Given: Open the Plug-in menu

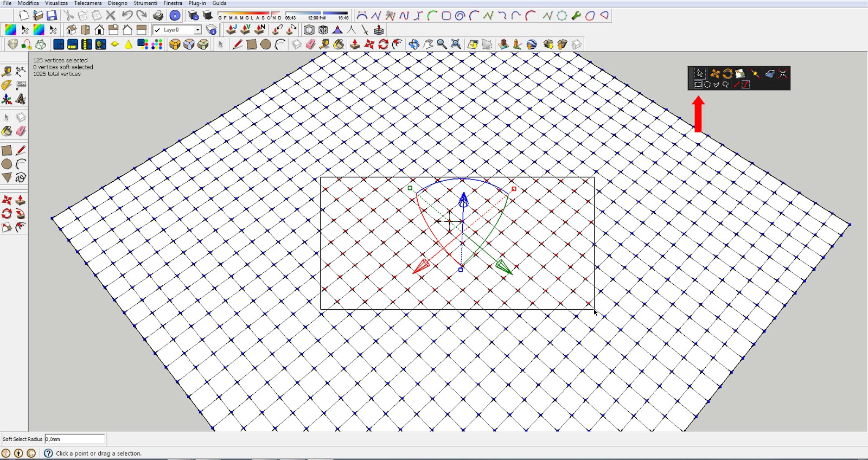Looking at the screenshot, I should point(197,3).
